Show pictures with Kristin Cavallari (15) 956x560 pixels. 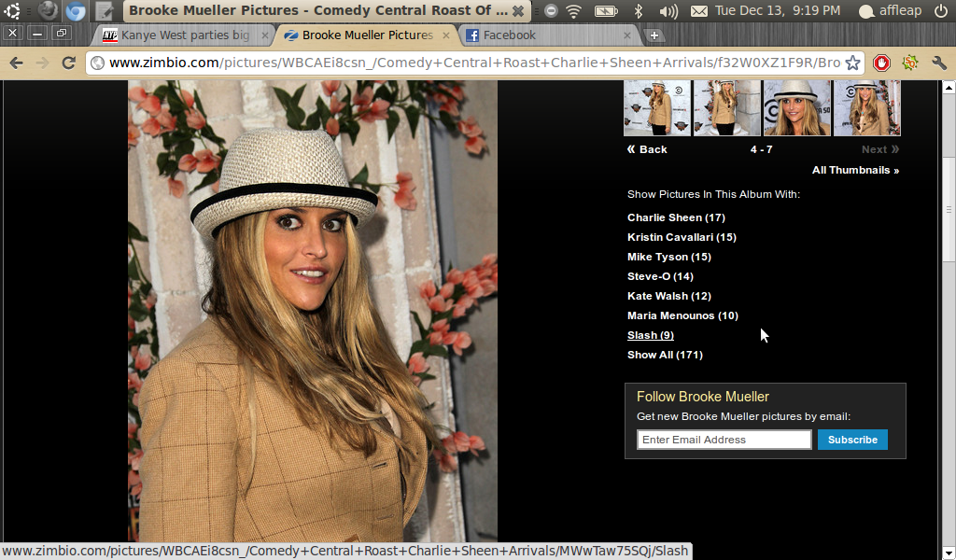pyautogui.click(x=682, y=237)
